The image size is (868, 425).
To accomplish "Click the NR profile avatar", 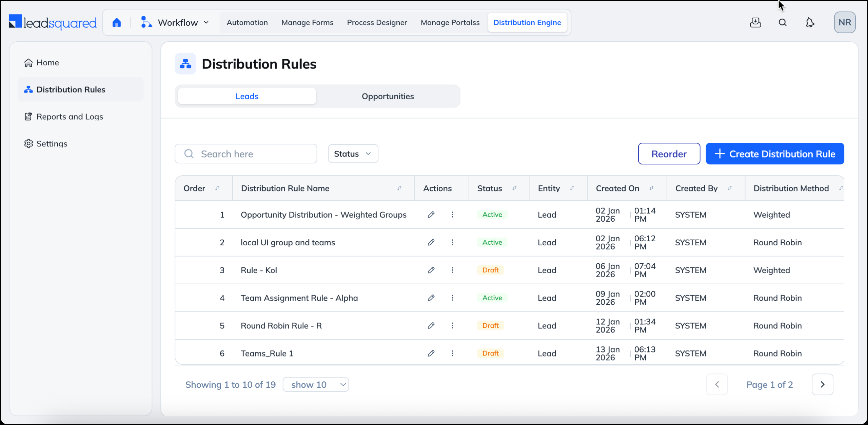I will pyautogui.click(x=845, y=22).
